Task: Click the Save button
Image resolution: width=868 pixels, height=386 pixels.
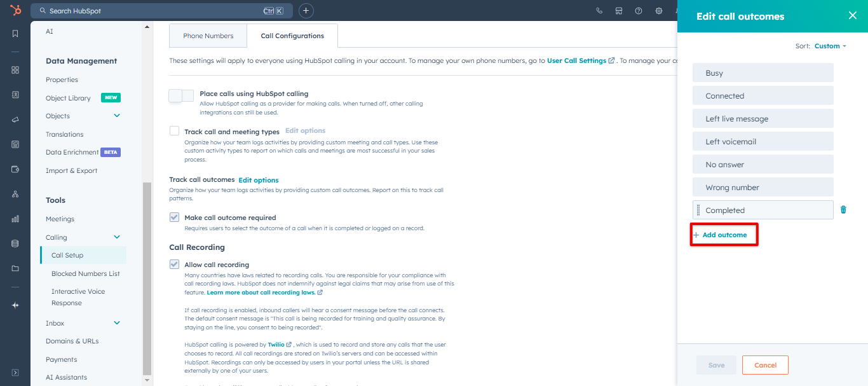Action: click(x=716, y=365)
